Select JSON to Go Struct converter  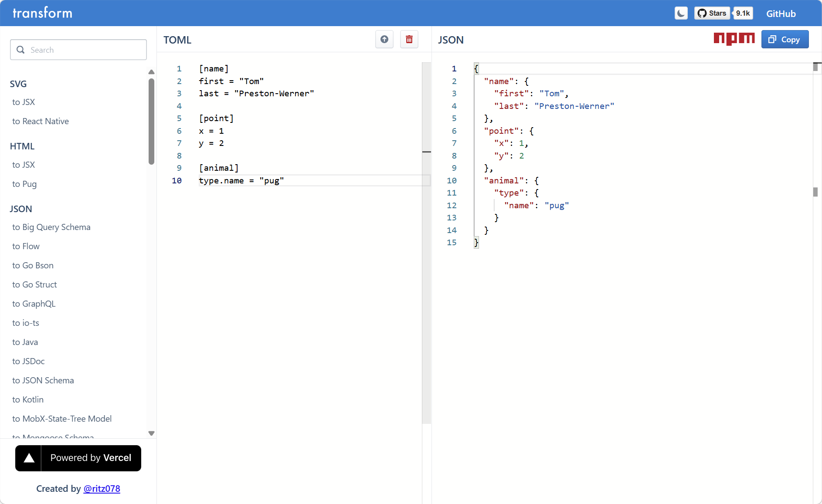[x=34, y=284]
